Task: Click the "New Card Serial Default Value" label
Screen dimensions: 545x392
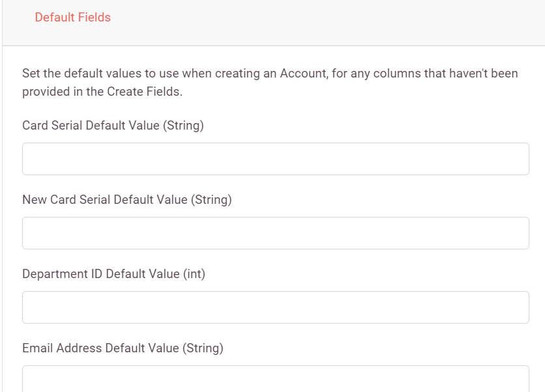Action: click(105, 200)
